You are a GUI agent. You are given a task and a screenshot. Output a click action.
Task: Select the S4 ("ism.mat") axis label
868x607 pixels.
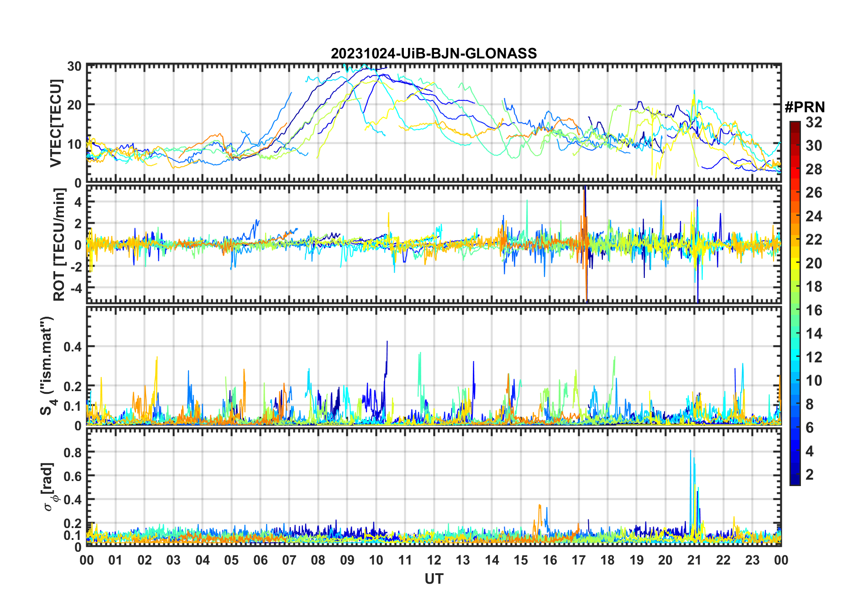click(47, 366)
